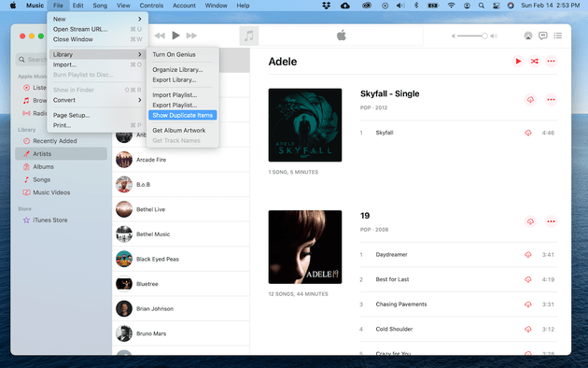Screen dimensions: 588x368
Task: Click the low-volume speaker icon beside slider
Action: (453, 36)
